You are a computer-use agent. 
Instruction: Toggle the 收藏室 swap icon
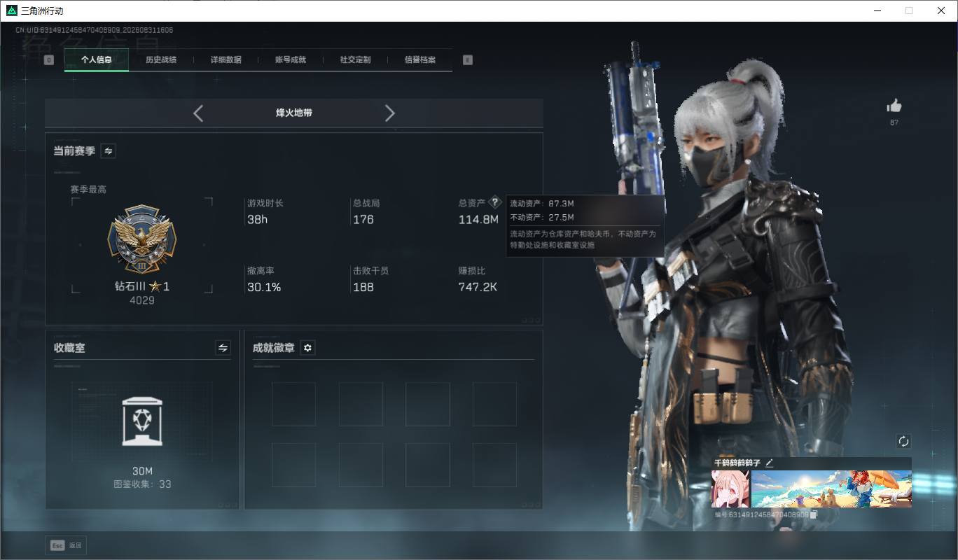coord(223,348)
